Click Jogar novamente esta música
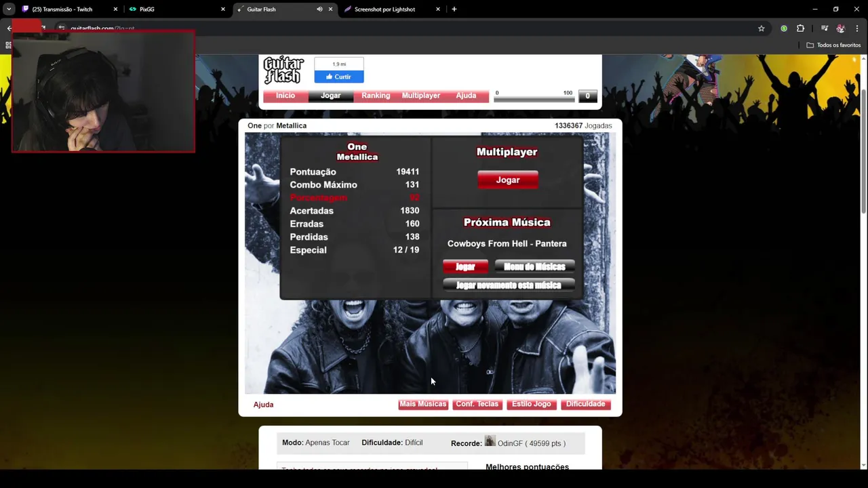Viewport: 868px width, 488px height. [x=509, y=285]
